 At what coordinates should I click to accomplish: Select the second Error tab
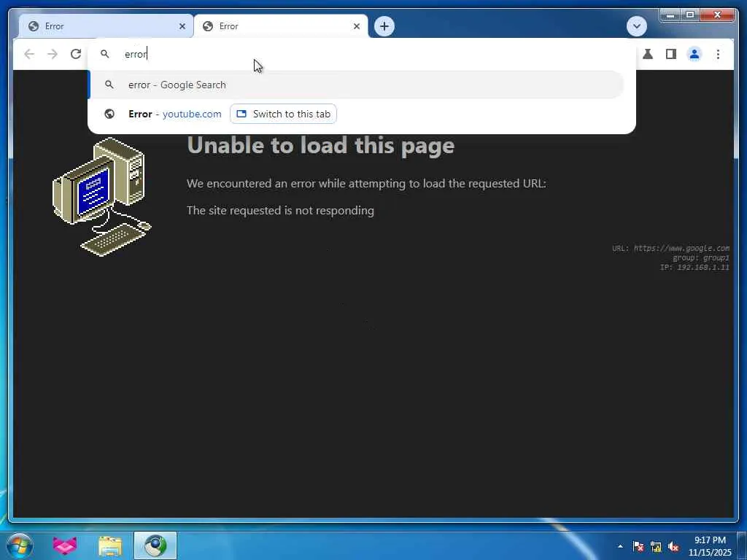pos(281,26)
